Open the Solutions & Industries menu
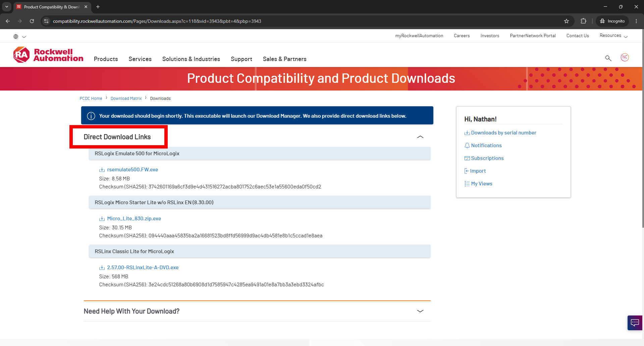The height and width of the screenshot is (346, 644). [191, 59]
